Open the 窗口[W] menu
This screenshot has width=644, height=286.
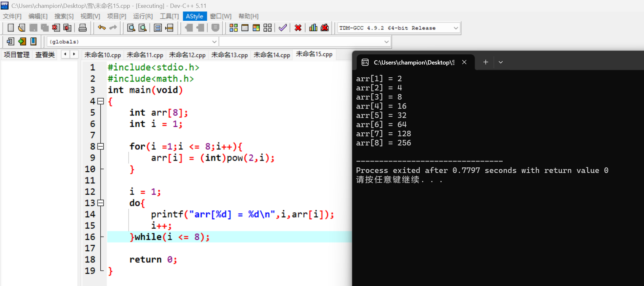[221, 16]
